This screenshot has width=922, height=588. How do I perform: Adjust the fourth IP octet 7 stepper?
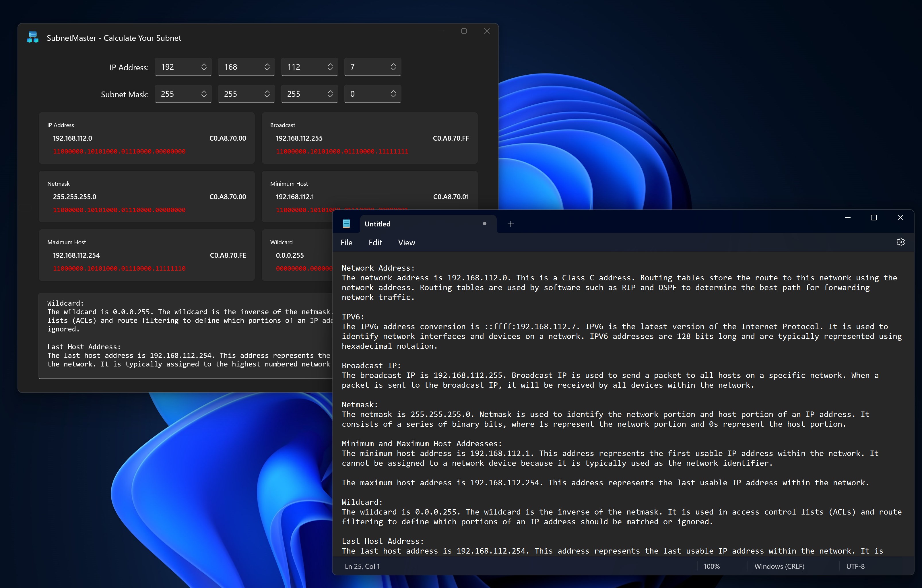point(393,67)
